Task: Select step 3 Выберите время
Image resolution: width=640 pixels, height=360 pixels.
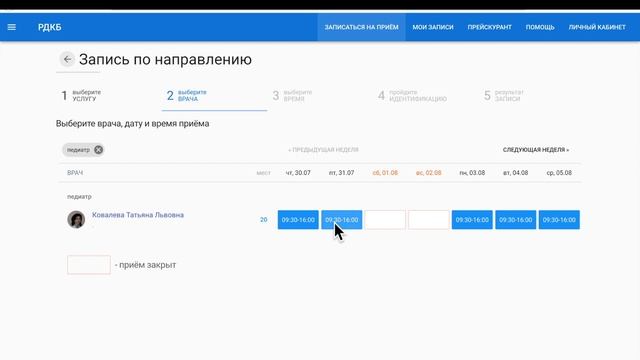Action: pyautogui.click(x=293, y=96)
